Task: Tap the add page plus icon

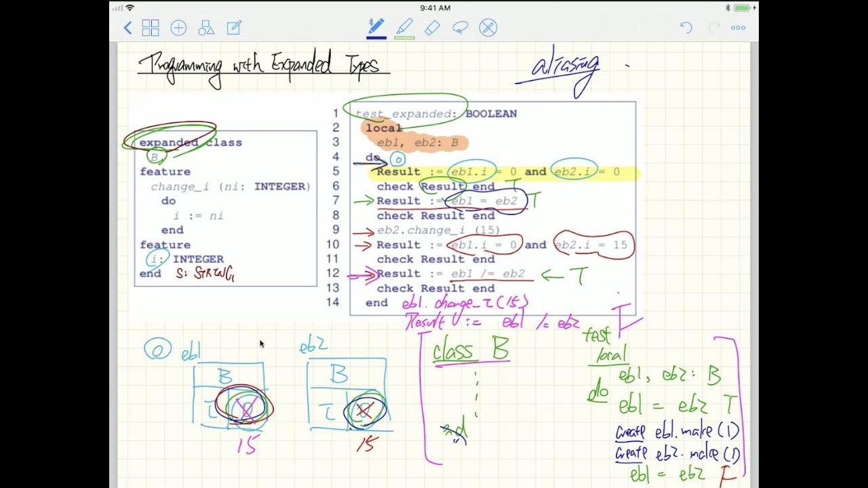Action: 178,28
